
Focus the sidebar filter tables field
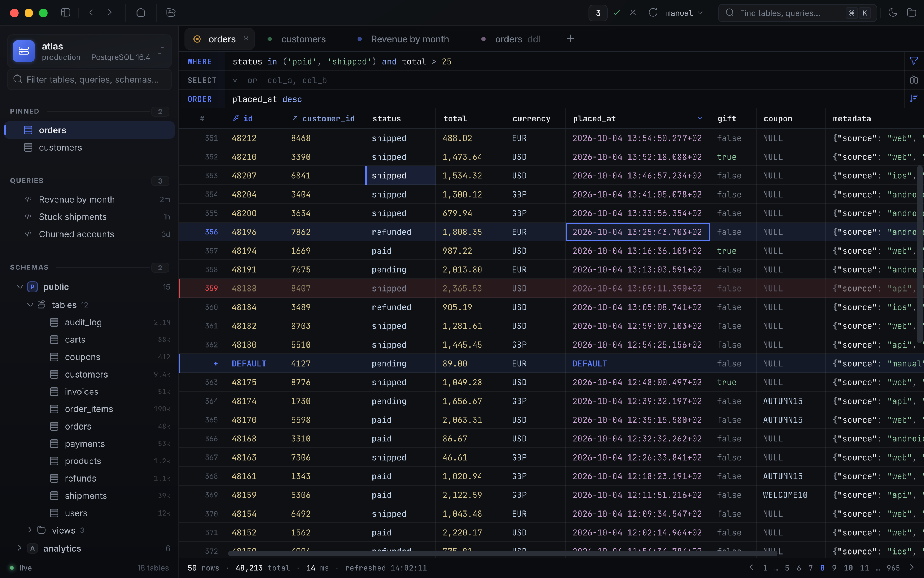(x=90, y=79)
